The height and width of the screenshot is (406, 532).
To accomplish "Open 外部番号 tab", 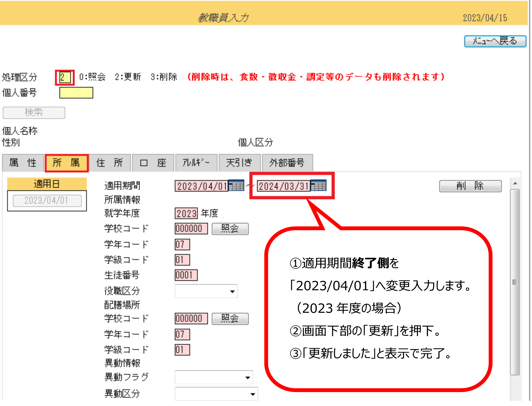I will point(287,163).
